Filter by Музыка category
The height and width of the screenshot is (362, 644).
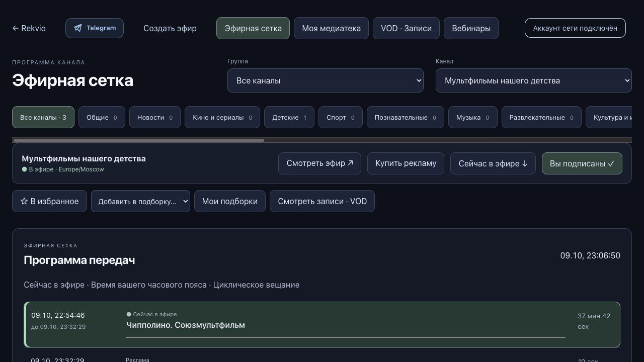pyautogui.click(x=473, y=117)
